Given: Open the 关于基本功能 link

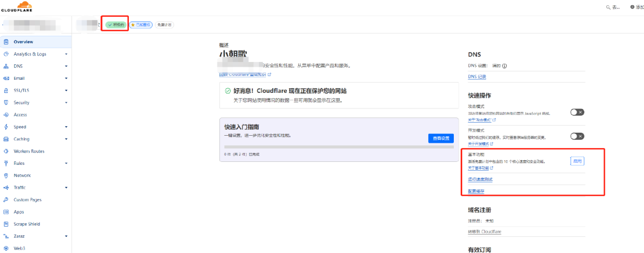Looking at the screenshot, I should point(480,168).
